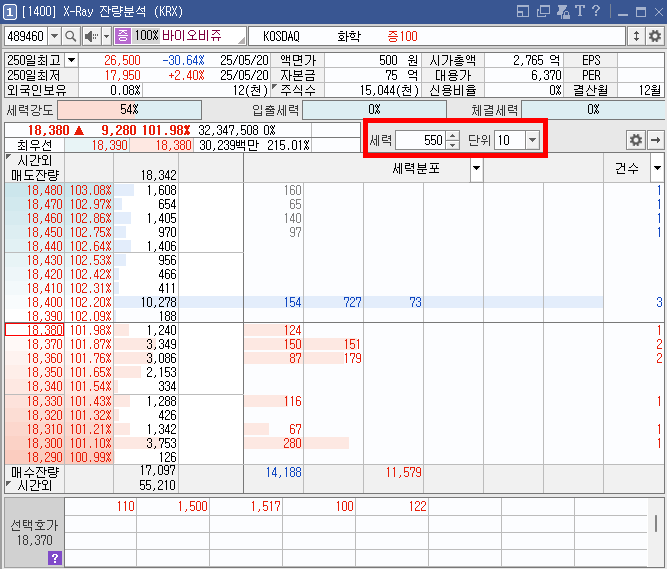This screenshot has height=569, width=667.
Task: Click the 727 세력분포 value
Action: [x=352, y=302]
